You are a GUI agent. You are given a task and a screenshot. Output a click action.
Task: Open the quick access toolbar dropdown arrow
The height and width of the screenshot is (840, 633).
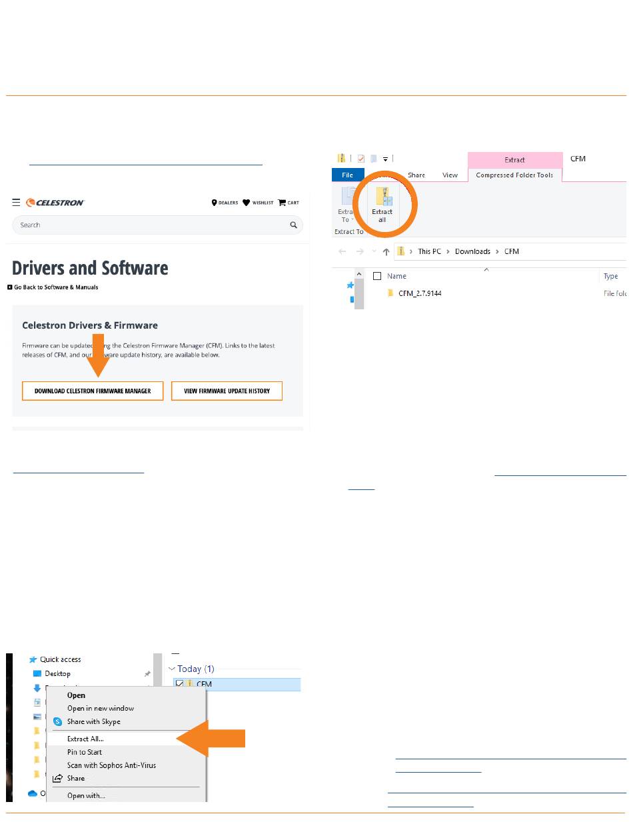coord(385,159)
